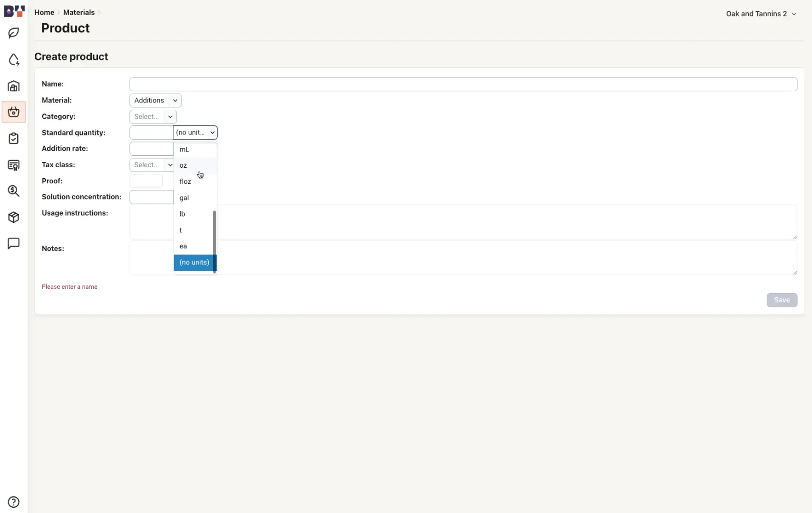Select (no units) from the unit list

click(194, 262)
